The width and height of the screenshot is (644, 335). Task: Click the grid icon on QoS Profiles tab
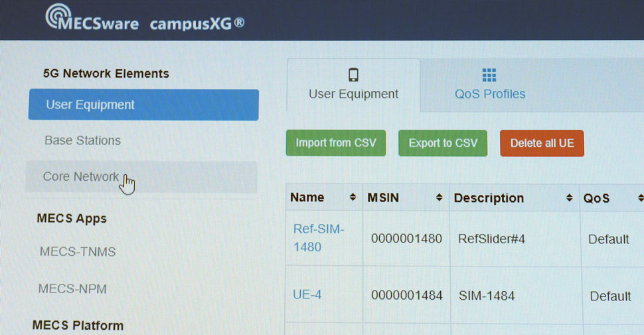pyautogui.click(x=489, y=75)
